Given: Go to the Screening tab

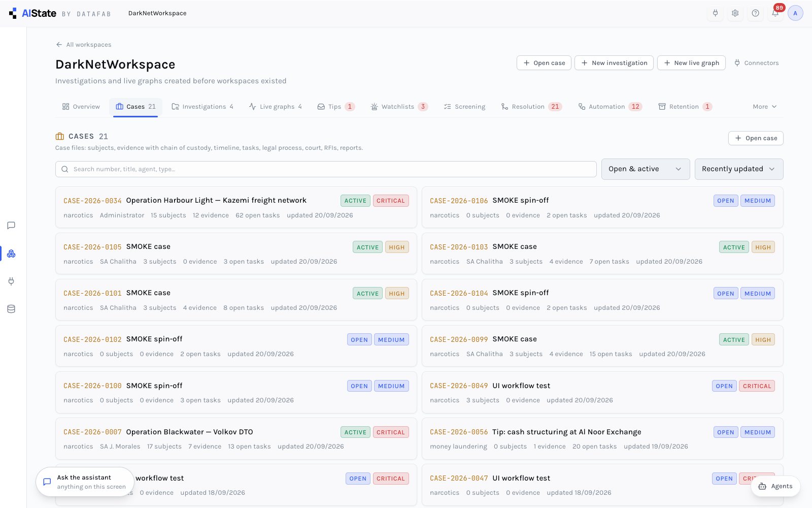Looking at the screenshot, I should point(464,107).
